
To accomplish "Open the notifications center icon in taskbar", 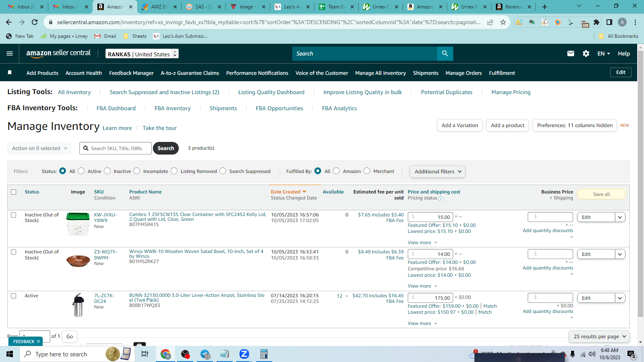I will coord(632,354).
